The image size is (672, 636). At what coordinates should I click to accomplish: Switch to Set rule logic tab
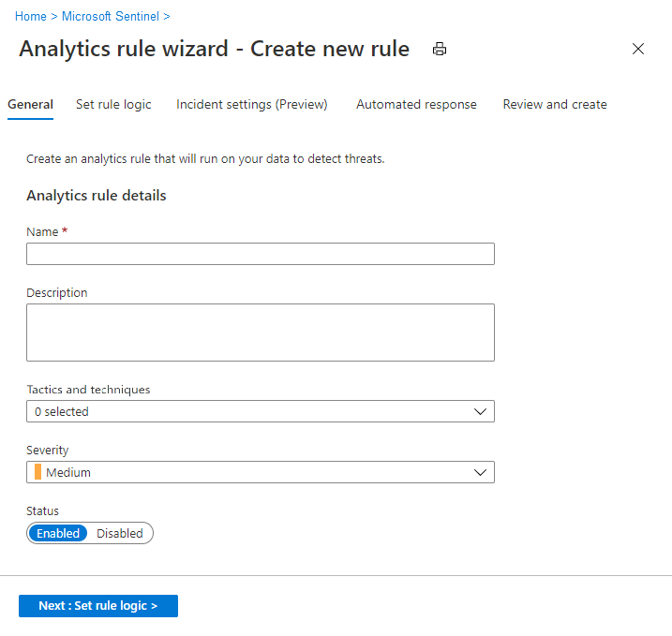(x=113, y=105)
